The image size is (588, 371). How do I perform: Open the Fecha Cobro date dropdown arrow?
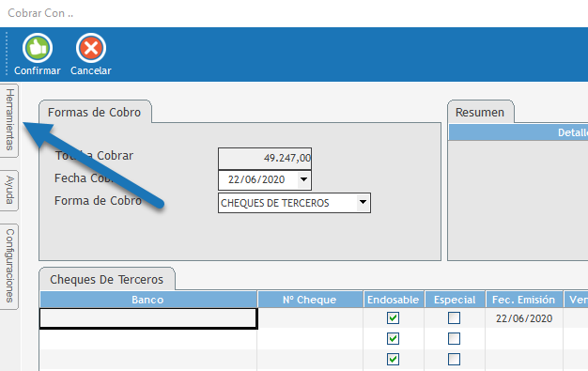click(303, 179)
